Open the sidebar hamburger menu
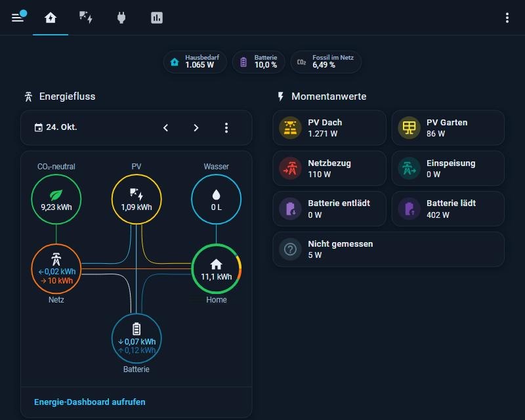The image size is (525, 420). [18, 18]
